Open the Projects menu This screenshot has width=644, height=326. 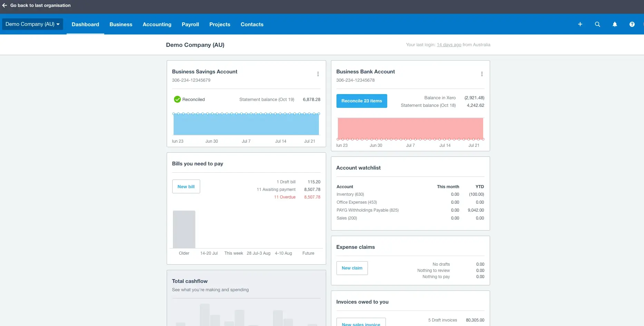coord(220,24)
